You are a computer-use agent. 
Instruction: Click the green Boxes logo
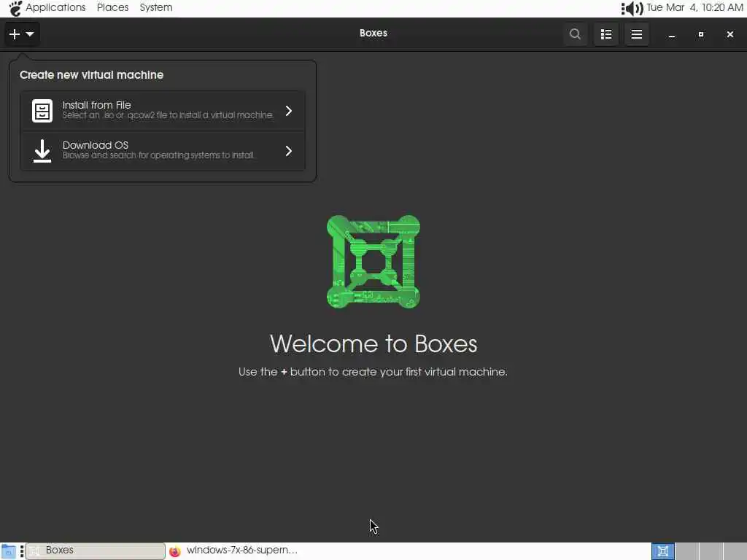click(x=373, y=262)
